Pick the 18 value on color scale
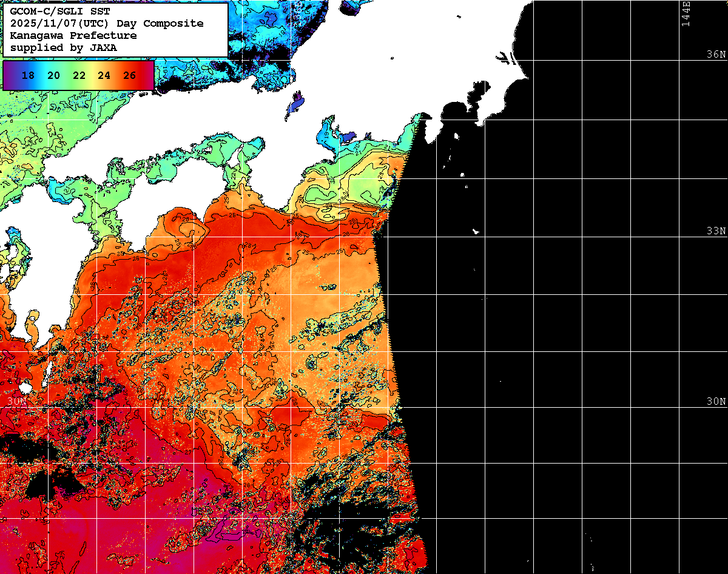 [x=28, y=76]
